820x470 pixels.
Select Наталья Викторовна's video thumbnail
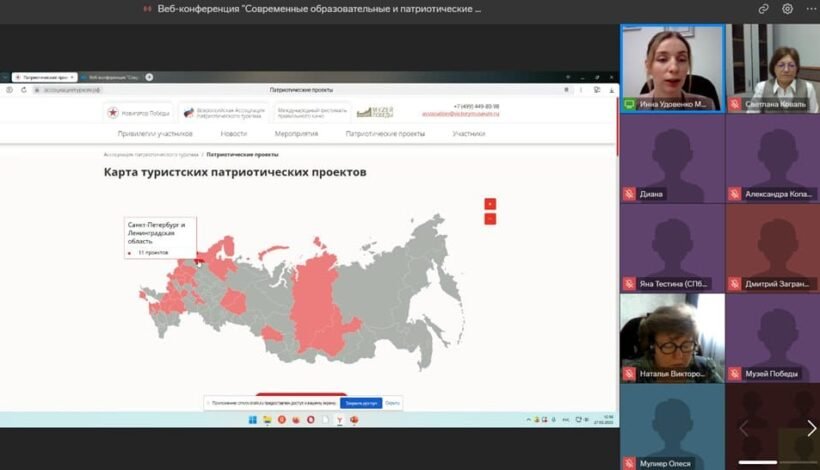pos(672,338)
